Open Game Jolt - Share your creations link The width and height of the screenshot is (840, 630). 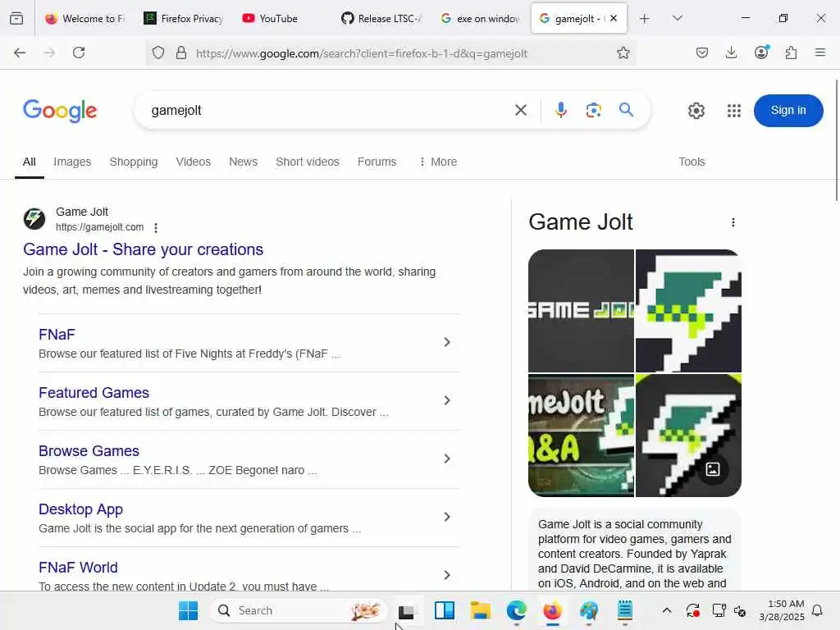143,249
